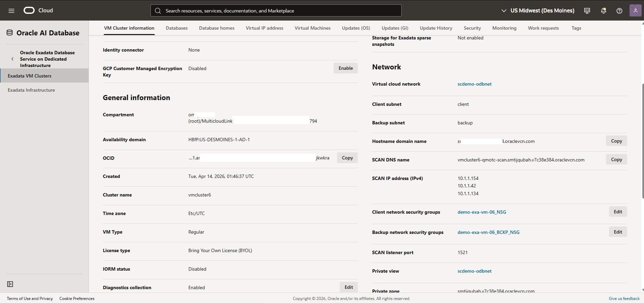Click SCAN IP address 10.1.1.42
The image size is (644, 304).
467,186
